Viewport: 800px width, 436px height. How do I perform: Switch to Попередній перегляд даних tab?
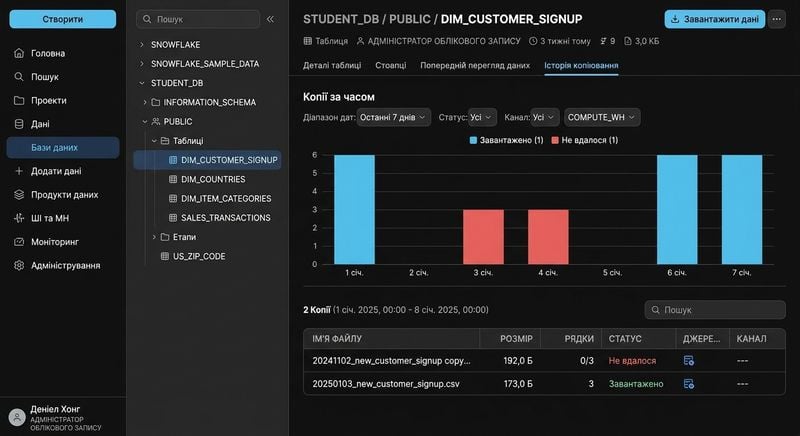coord(475,65)
